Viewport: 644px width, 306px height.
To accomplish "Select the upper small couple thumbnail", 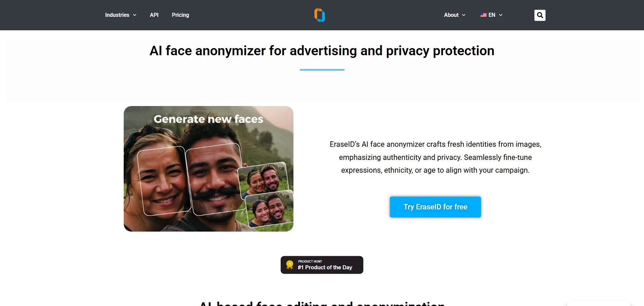I will (263, 179).
